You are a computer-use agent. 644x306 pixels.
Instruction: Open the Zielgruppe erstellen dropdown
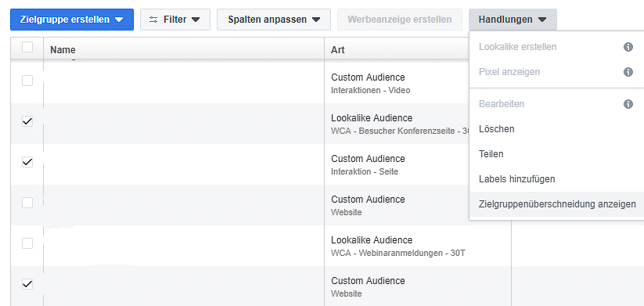pos(72,20)
